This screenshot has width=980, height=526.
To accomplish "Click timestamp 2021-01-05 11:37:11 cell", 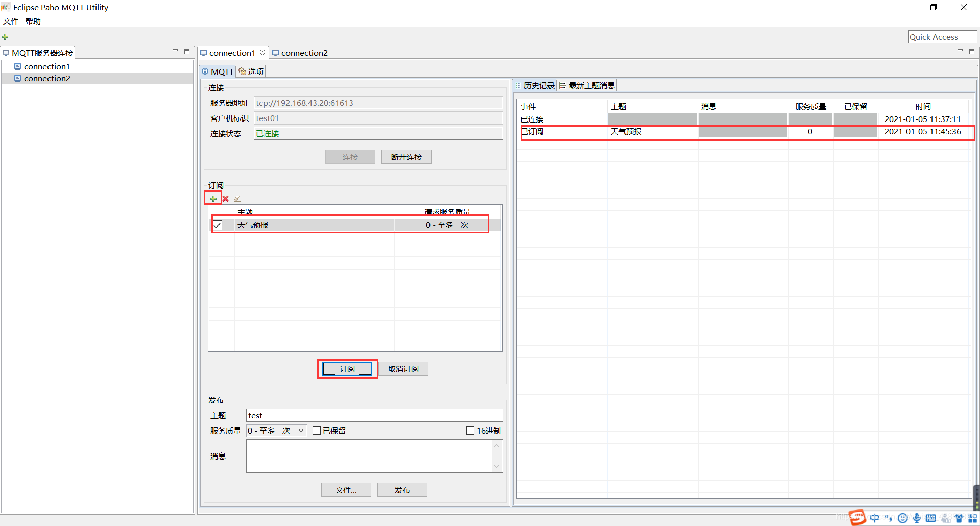I will point(923,119).
